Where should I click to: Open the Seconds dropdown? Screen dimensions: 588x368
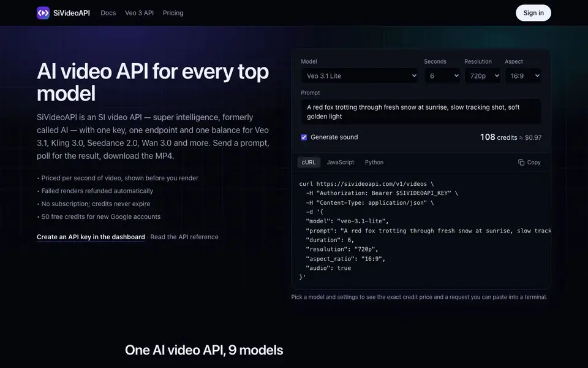pyautogui.click(x=442, y=76)
